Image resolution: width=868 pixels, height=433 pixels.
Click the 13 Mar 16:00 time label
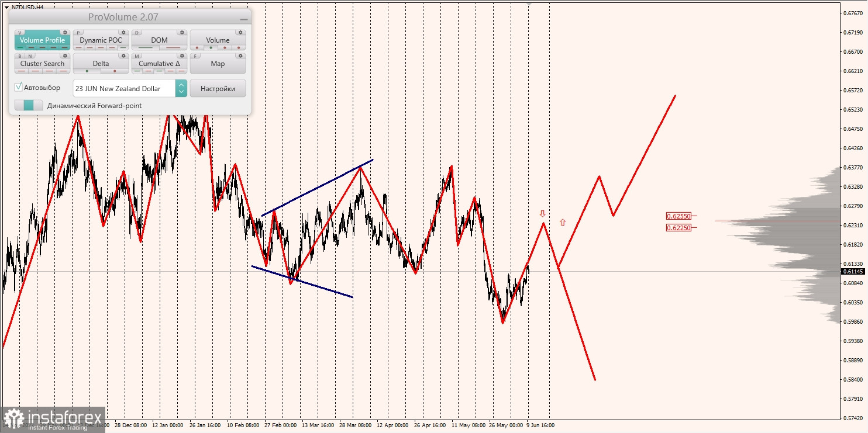point(318,425)
